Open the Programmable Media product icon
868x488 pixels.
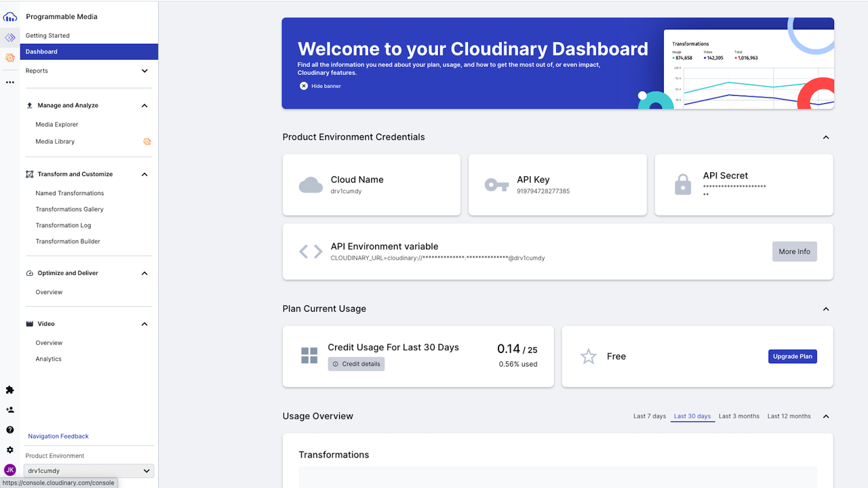9,38
